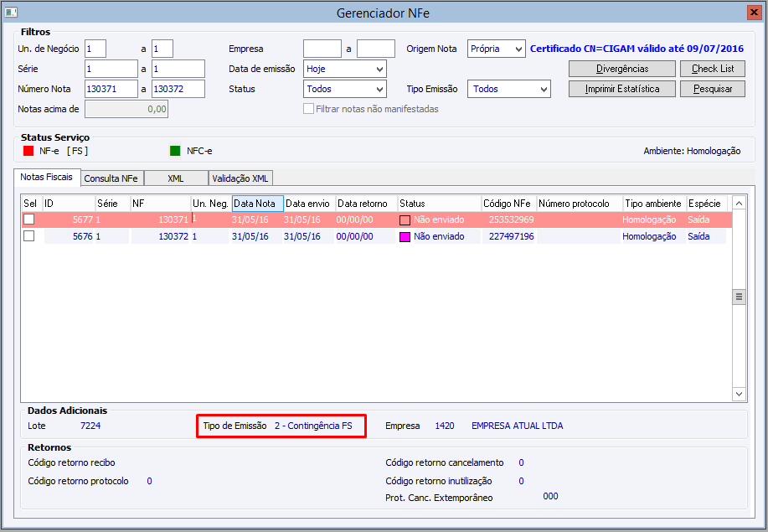Click the Imprimir Estatística button
The height and width of the screenshot is (532, 768).
[622, 89]
